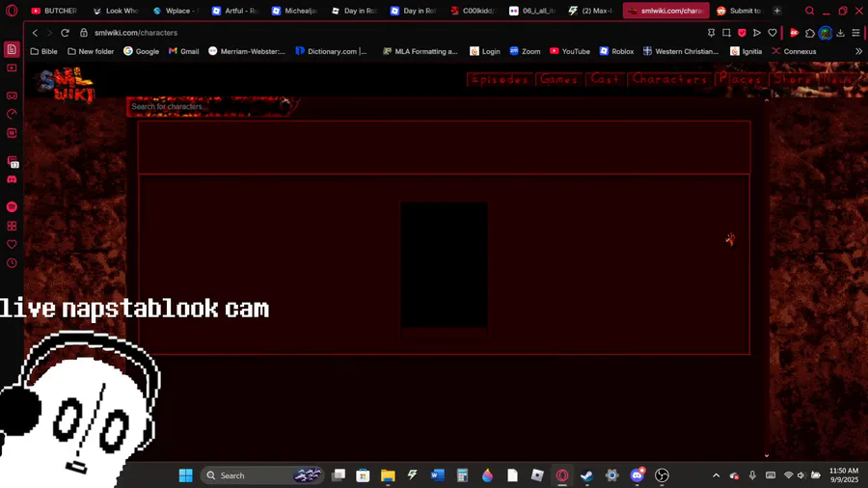This screenshot has width=868, height=488.
Task: Open Microsoft Word from the taskbar
Action: click(437, 475)
